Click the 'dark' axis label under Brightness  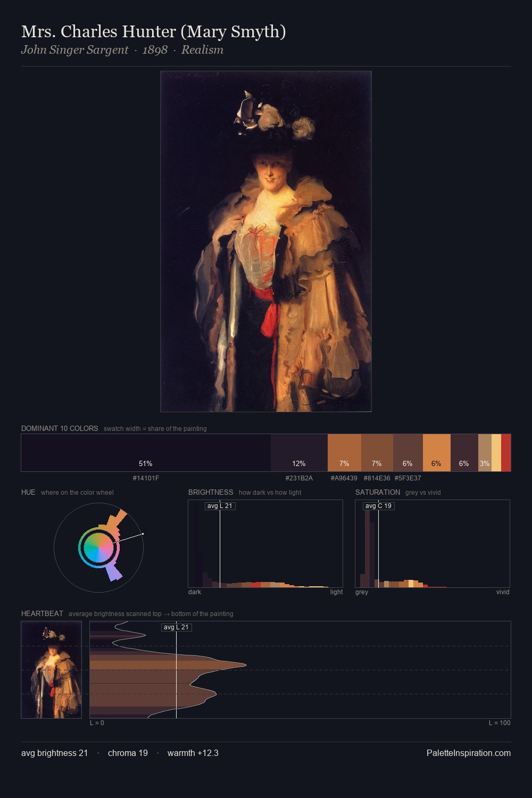coord(195,592)
